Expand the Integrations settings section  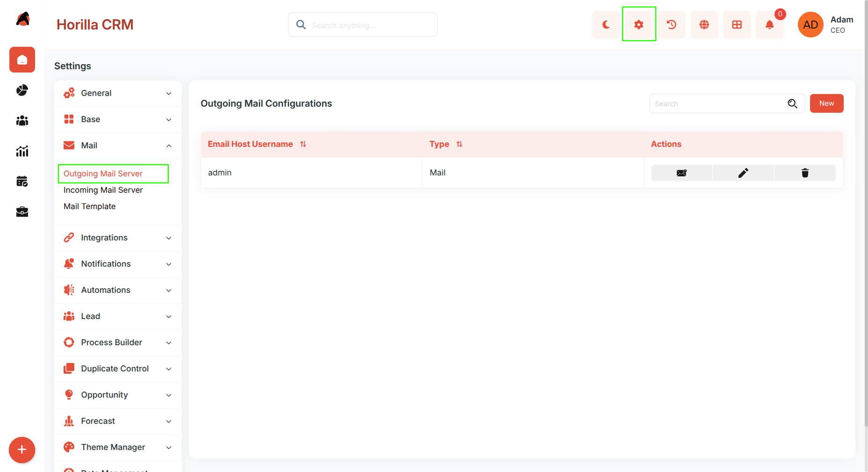[x=118, y=238]
